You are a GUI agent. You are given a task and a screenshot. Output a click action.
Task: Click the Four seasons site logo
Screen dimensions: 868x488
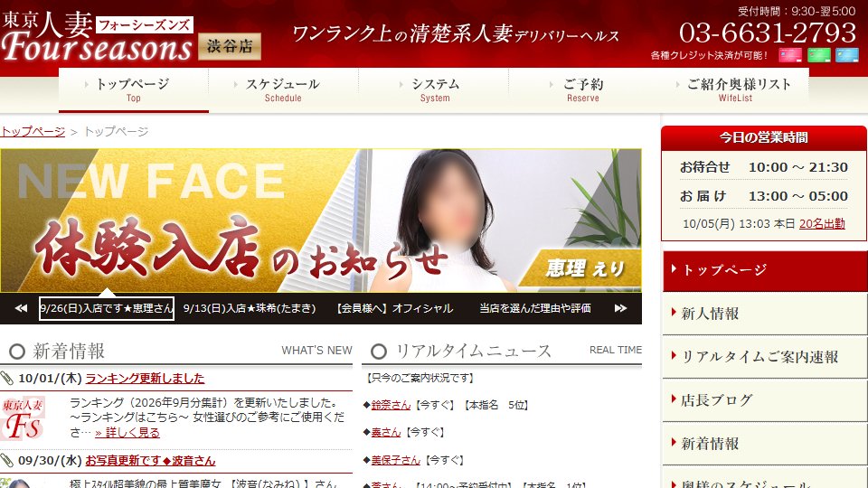point(97,37)
